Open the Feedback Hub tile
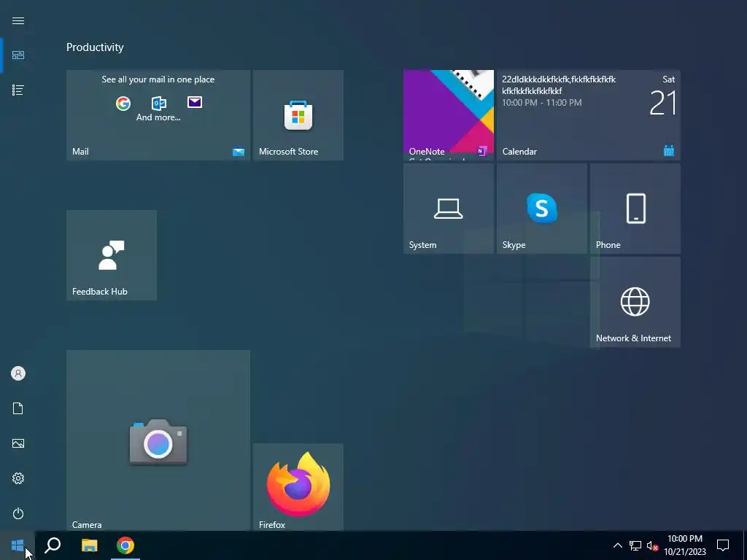 tap(112, 255)
